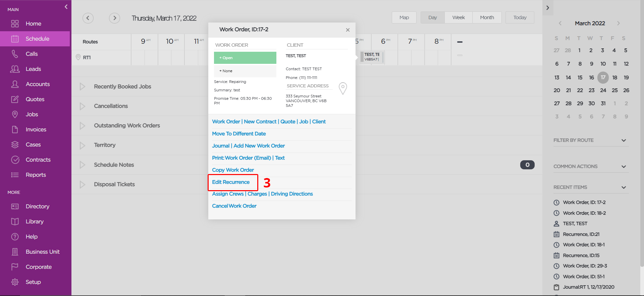Expand Recently Booked Jobs section

(x=82, y=87)
